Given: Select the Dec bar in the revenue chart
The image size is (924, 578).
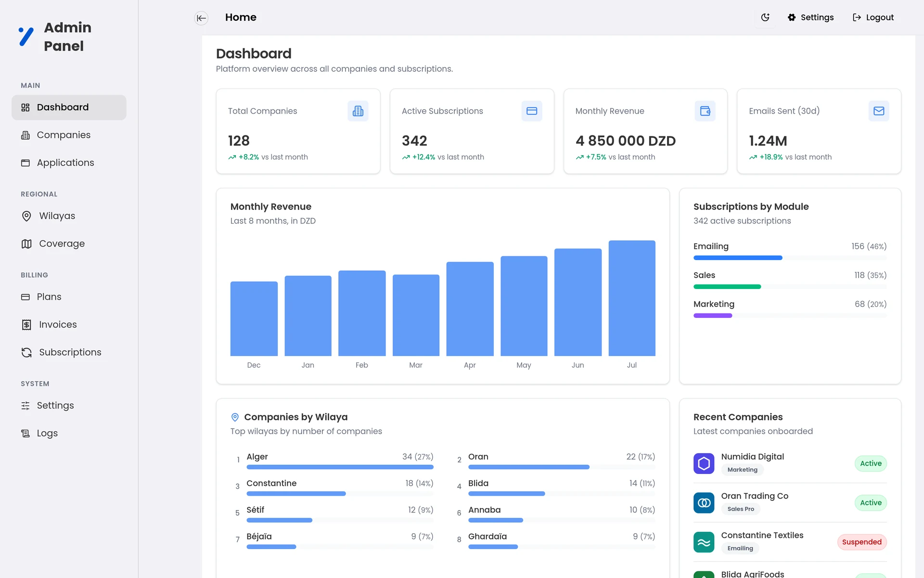Looking at the screenshot, I should 254,319.
